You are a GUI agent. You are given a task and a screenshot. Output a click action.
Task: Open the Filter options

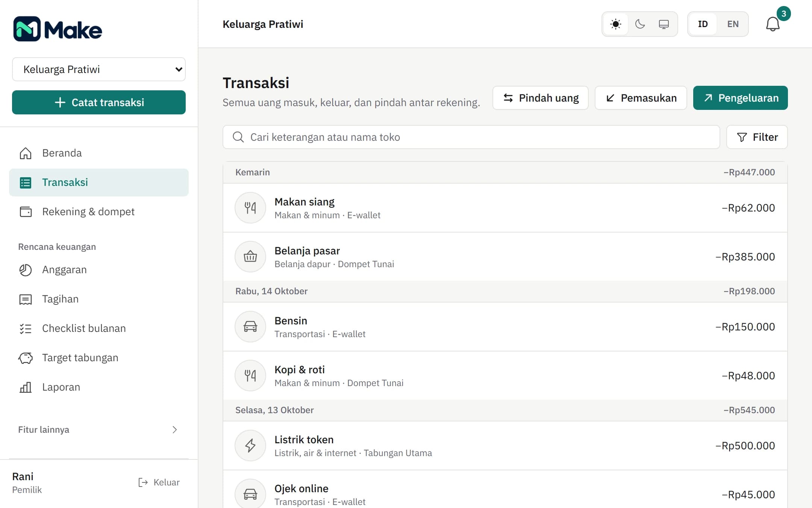757,137
